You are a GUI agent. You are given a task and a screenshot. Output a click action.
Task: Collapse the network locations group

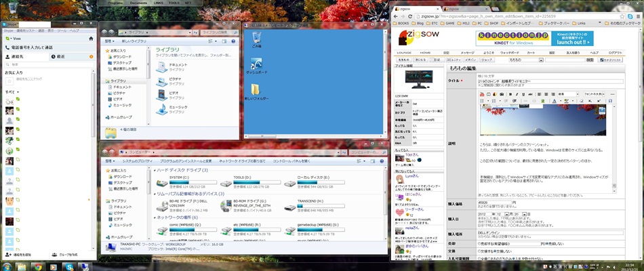coord(153,217)
